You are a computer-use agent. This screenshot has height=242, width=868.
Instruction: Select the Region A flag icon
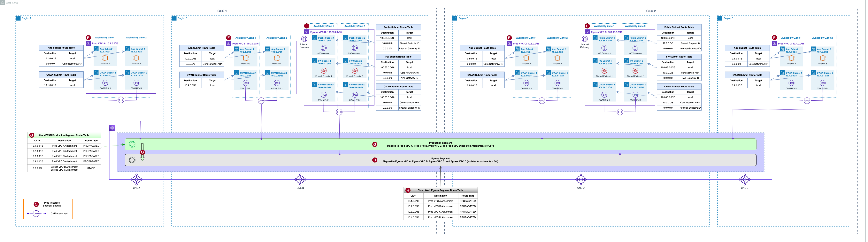pos(19,18)
